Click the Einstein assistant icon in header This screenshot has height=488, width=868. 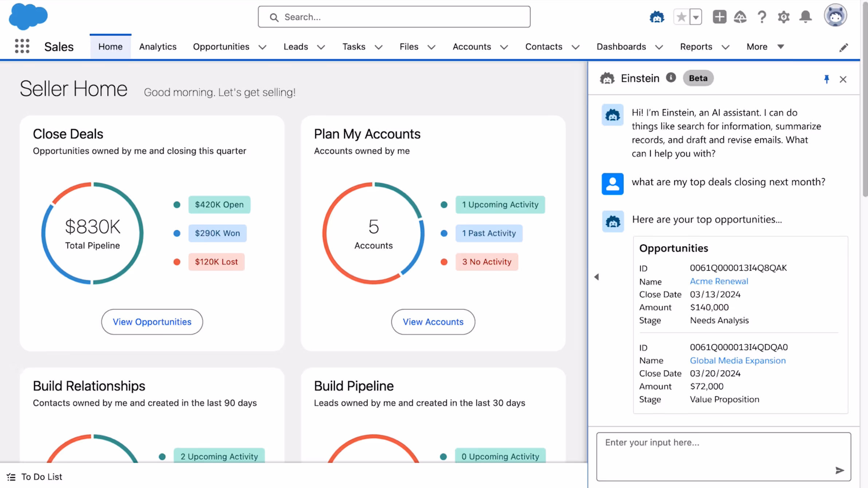pyautogui.click(x=657, y=17)
